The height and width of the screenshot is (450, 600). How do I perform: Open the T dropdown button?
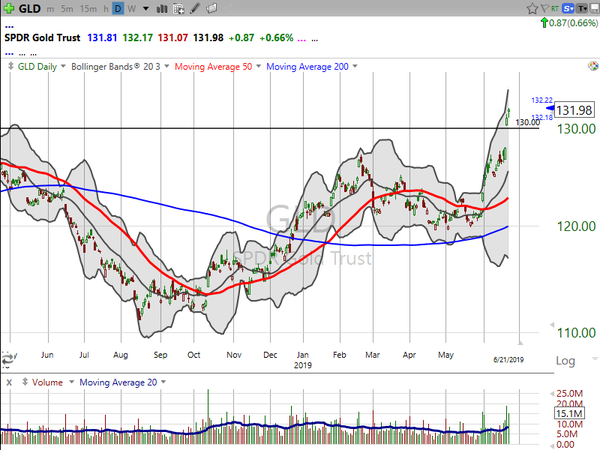pos(582,8)
